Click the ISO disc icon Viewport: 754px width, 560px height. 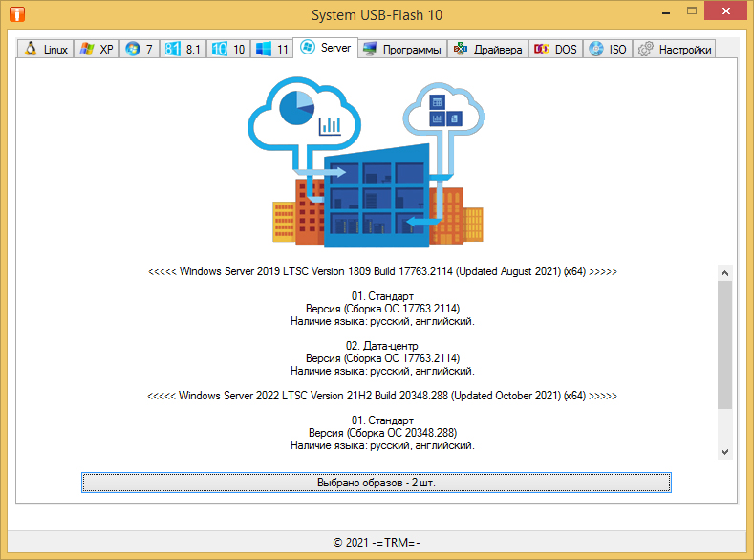point(596,49)
